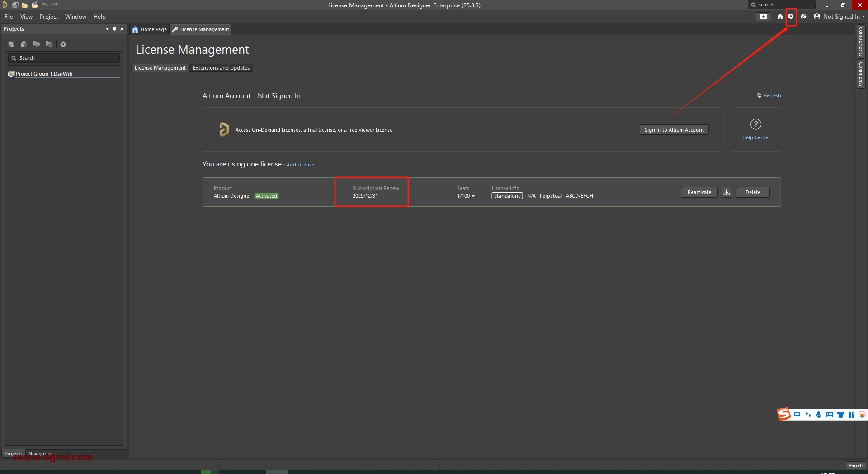The image size is (868, 474).
Task: Click the top-right Search box
Action: (x=782, y=5)
